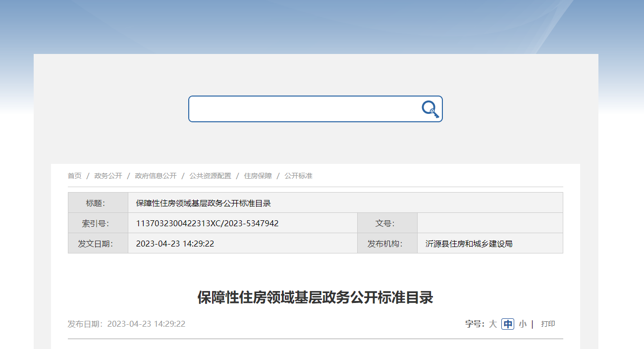Select the 住房保障 breadcrumb item

point(258,176)
